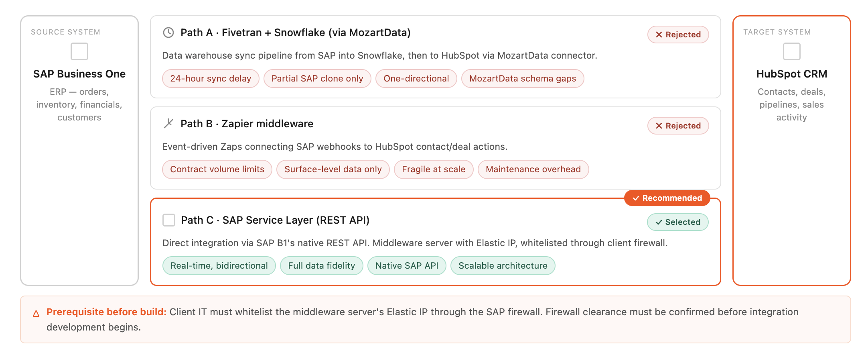Click the 'HubSpot CRM' heading
This screenshot has height=355, width=868.
pos(792,74)
